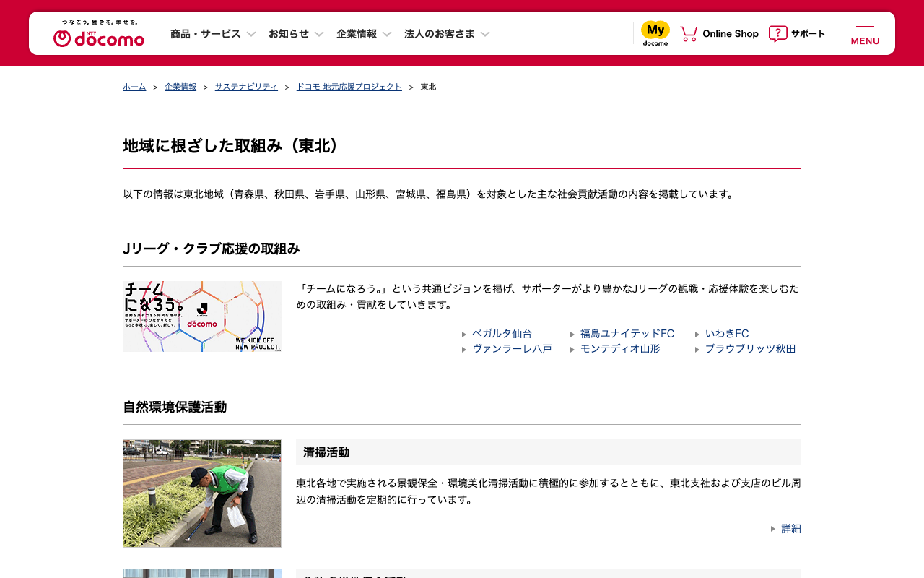This screenshot has height=578, width=924.
Task: Click the 東北 breadcrumb text
Action: pos(428,87)
